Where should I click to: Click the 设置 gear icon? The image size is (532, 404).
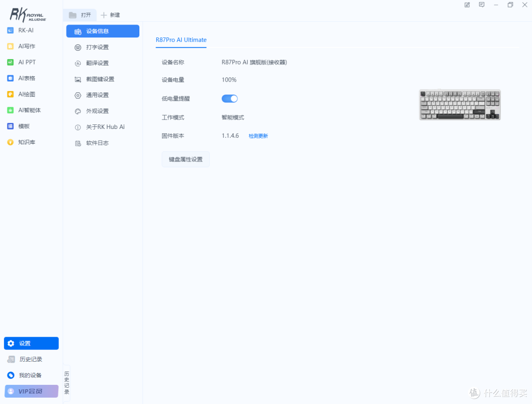click(x=11, y=343)
